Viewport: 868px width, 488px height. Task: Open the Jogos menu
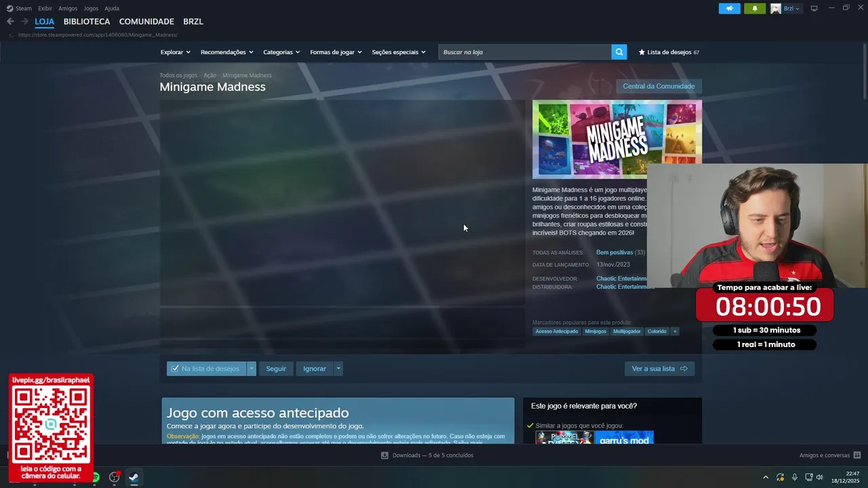(x=91, y=9)
